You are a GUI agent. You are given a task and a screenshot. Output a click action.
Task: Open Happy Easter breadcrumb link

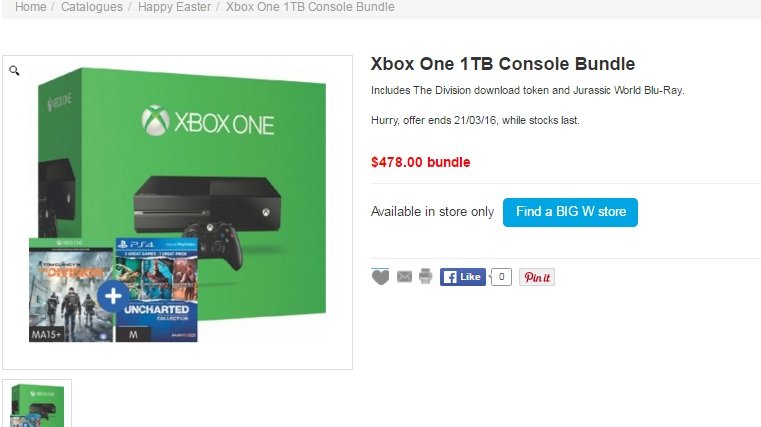pyautogui.click(x=174, y=7)
